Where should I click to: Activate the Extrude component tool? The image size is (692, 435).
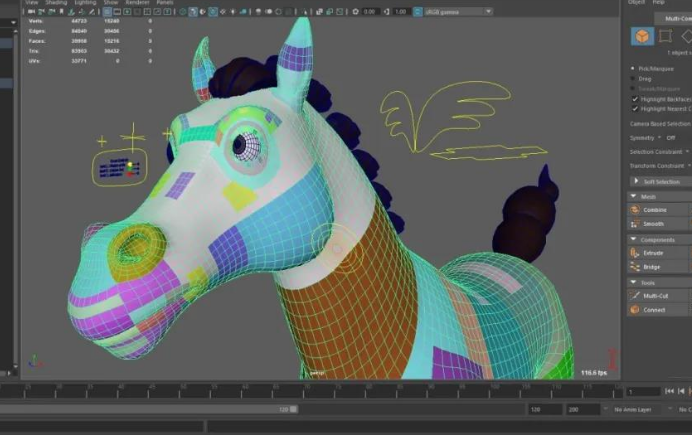click(x=653, y=253)
